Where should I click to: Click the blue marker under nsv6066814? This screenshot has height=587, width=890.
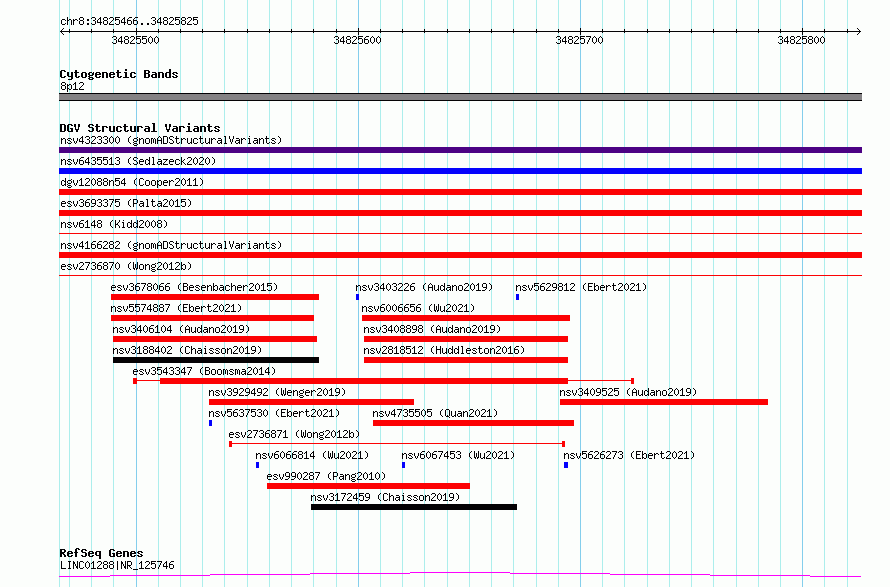pos(258,465)
